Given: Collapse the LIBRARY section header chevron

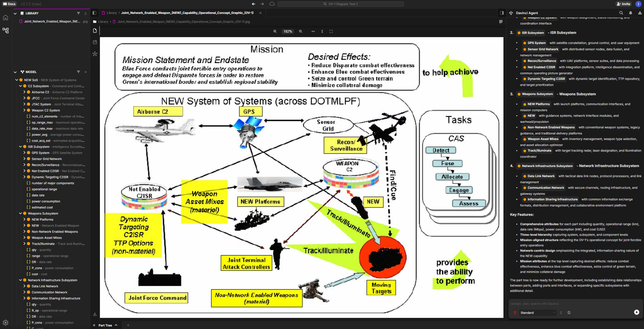Looking at the screenshot, I should click(15, 13).
